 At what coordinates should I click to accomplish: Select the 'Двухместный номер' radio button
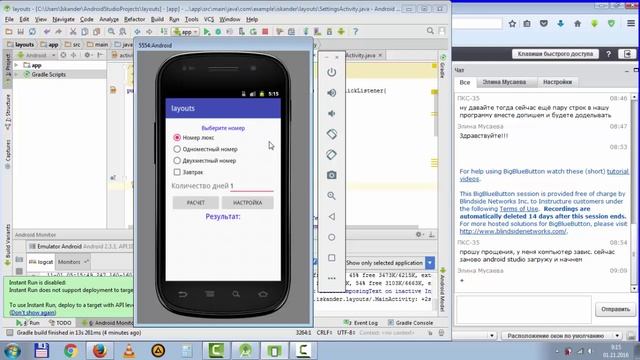click(x=177, y=160)
